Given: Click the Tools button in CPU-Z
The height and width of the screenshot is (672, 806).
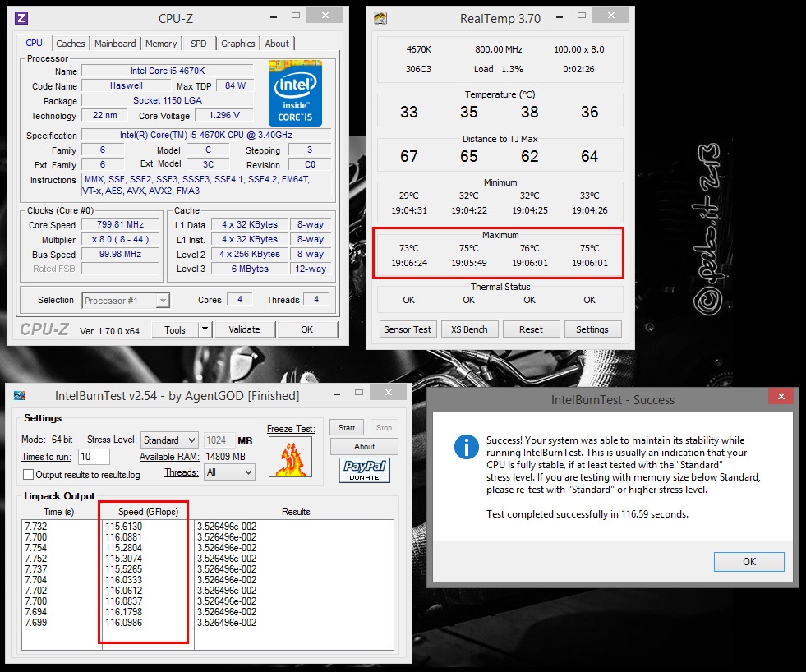Looking at the screenshot, I should pos(175,329).
